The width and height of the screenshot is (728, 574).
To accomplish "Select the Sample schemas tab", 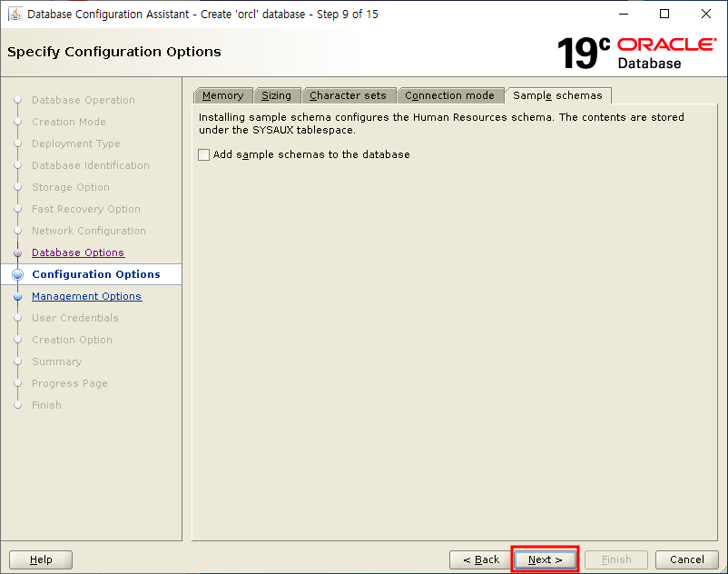I will click(557, 95).
